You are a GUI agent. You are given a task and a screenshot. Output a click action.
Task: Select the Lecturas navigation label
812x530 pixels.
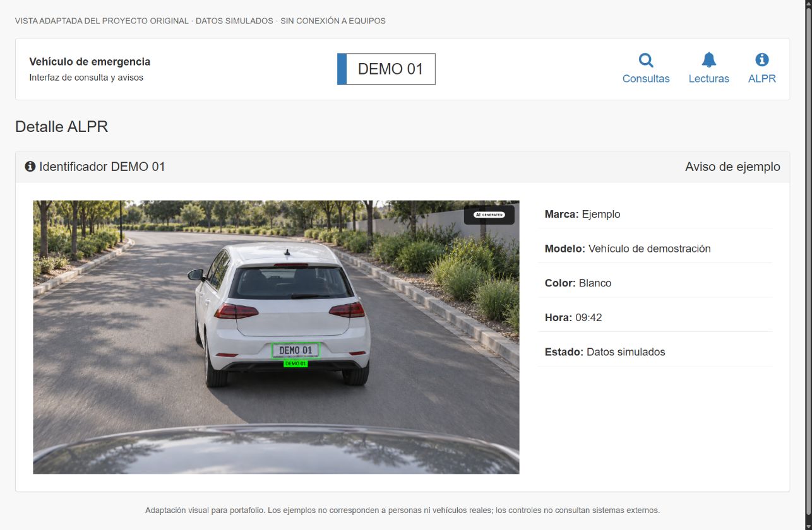point(709,79)
